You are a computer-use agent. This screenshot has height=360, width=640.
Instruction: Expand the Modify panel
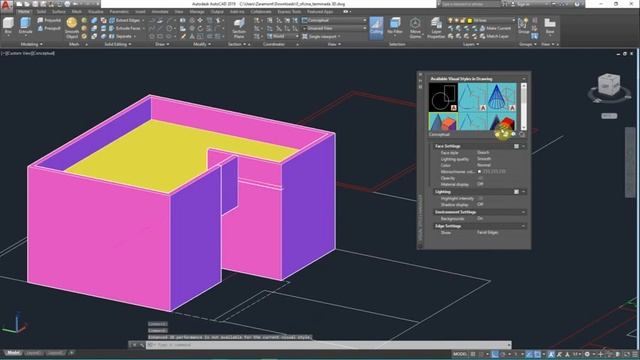tap(202, 44)
